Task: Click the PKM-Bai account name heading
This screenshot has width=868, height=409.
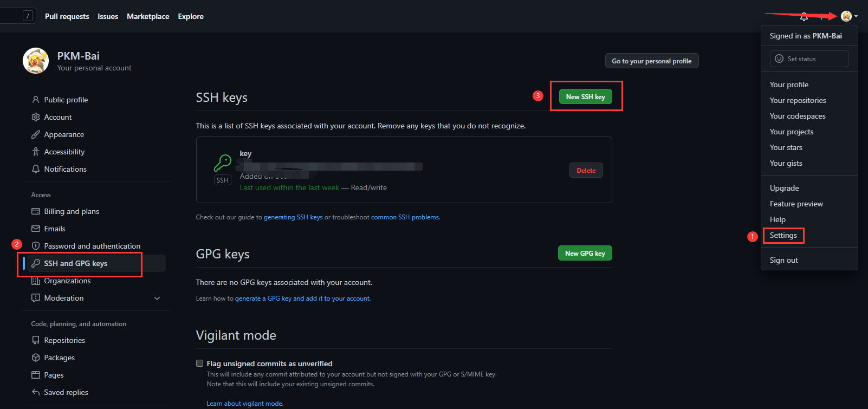Action: (x=79, y=56)
